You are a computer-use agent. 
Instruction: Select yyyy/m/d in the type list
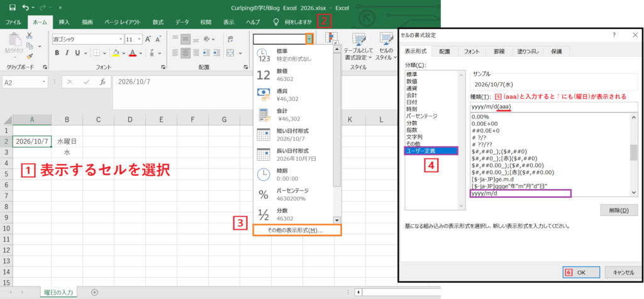520,193
